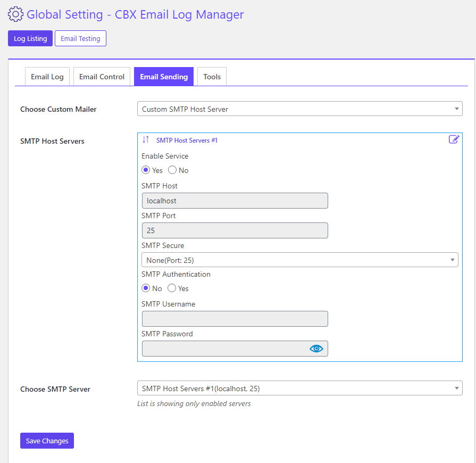Click the edit pencil icon for SMTP server
This screenshot has width=476, height=463.
[x=454, y=139]
